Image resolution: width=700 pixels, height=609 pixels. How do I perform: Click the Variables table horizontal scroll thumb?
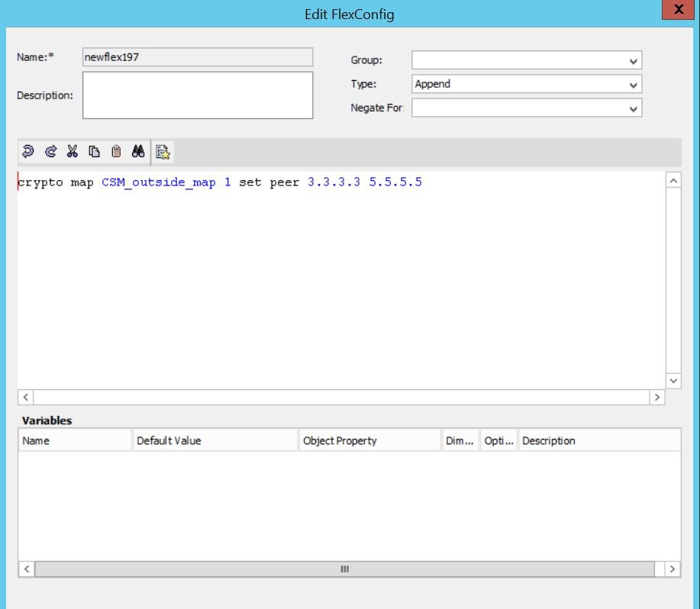(344, 569)
